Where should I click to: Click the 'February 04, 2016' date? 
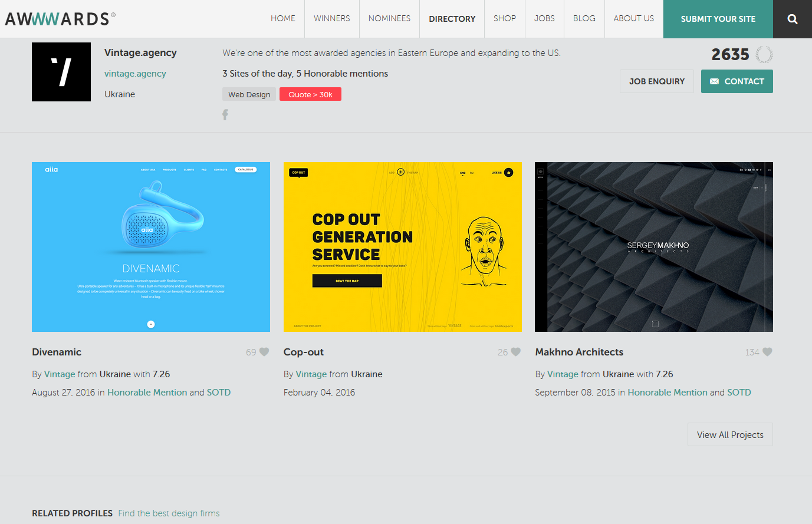319,393
